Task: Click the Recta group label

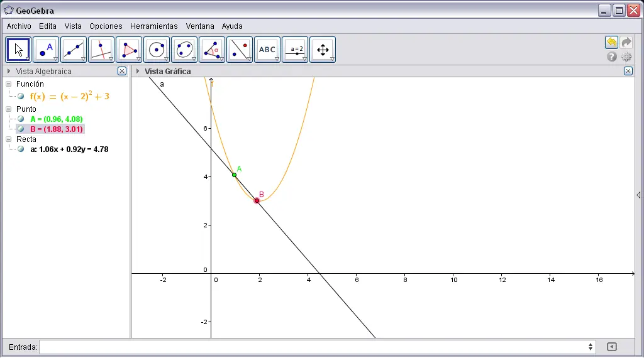Action: pyautogui.click(x=26, y=139)
